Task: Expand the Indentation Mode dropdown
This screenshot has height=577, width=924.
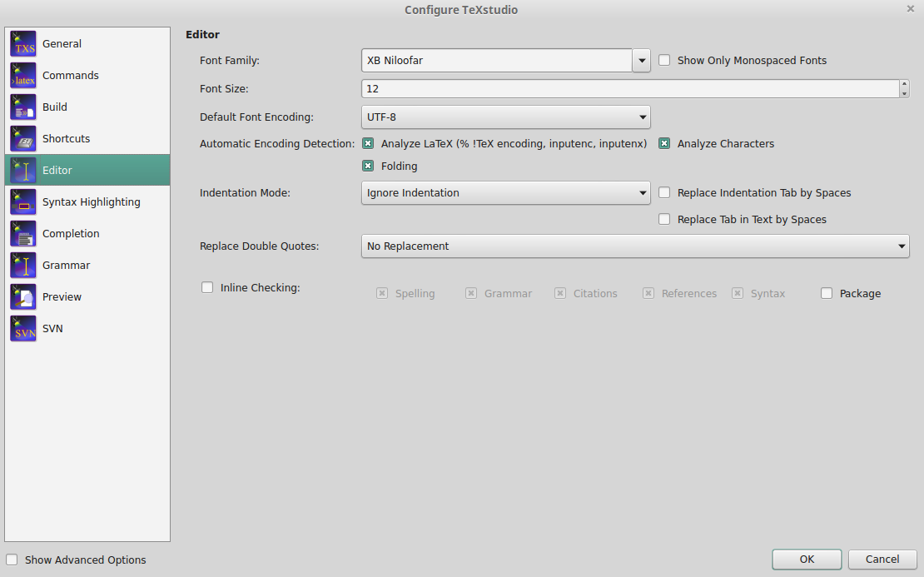Action: [505, 192]
